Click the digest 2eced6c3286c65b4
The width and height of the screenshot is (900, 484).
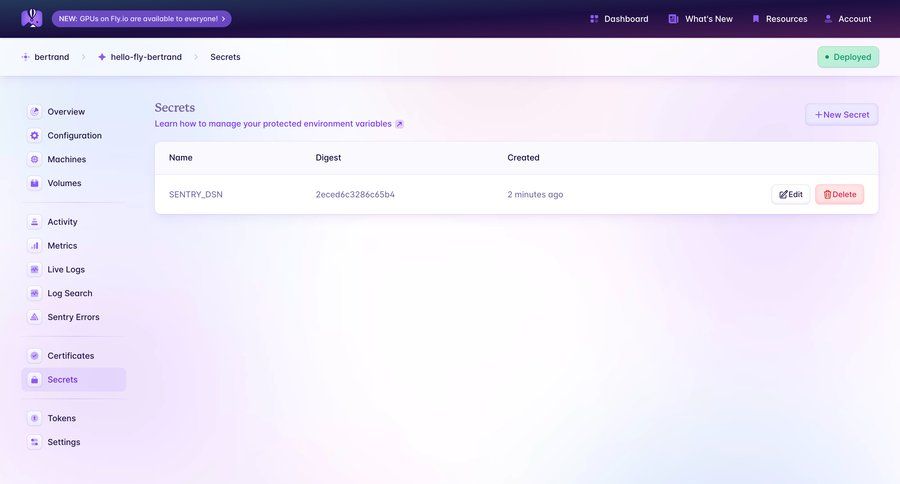pos(355,195)
